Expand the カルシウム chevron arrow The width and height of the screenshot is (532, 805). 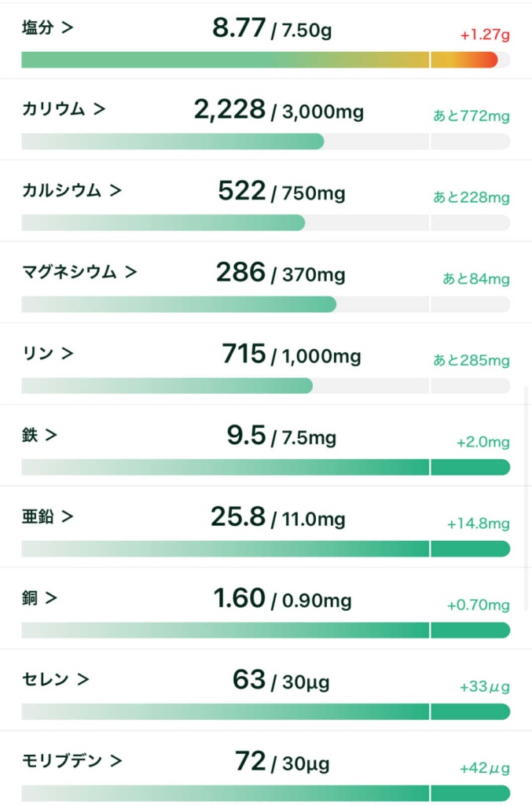tap(116, 190)
